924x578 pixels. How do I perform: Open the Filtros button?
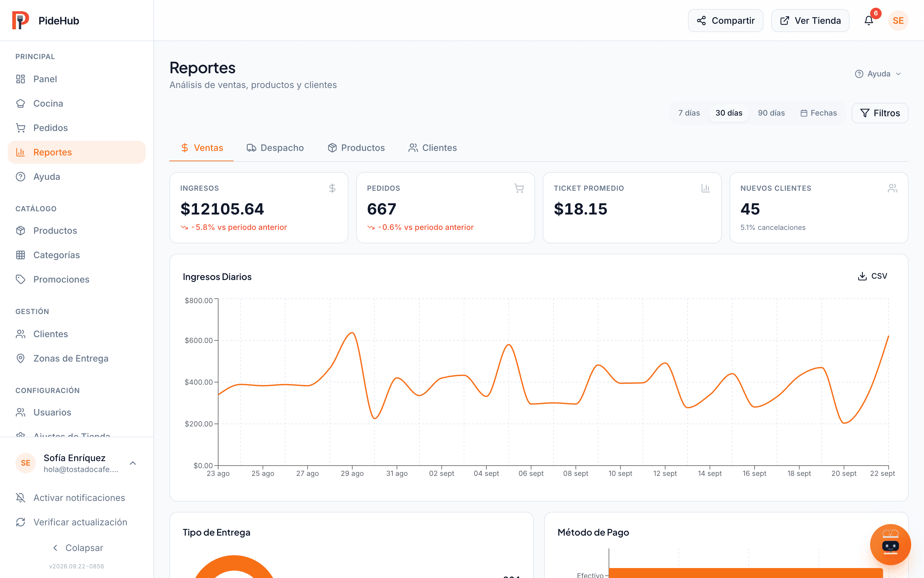coord(880,113)
